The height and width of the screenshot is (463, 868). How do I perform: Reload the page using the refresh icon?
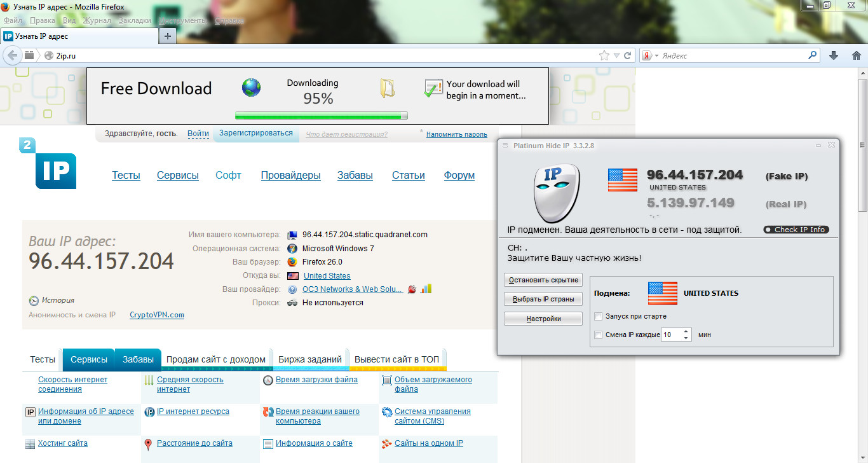628,55
